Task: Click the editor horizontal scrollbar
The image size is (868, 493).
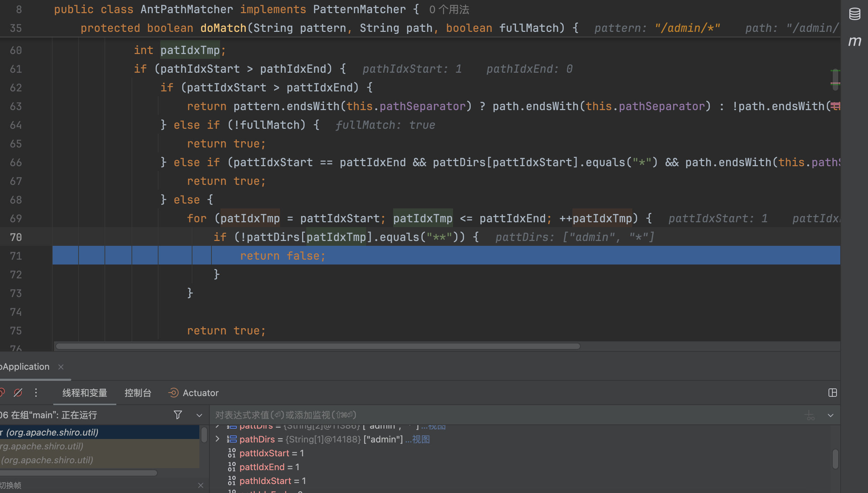Action: (318, 346)
